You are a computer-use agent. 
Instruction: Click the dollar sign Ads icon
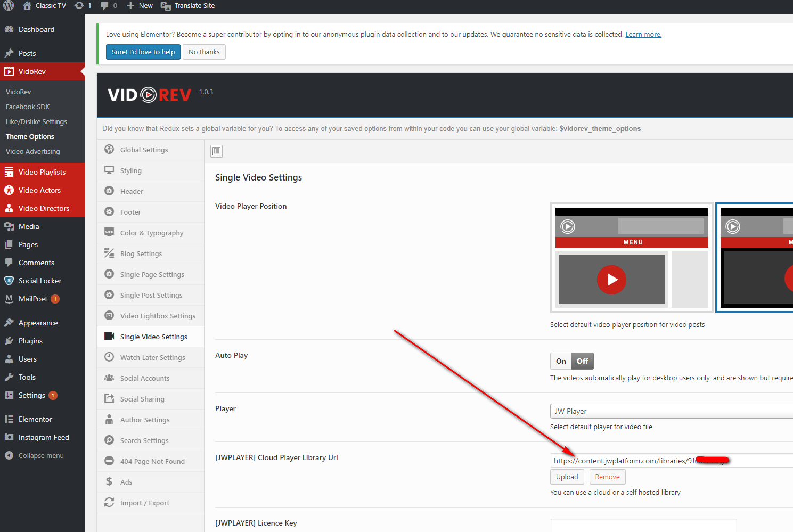click(109, 482)
